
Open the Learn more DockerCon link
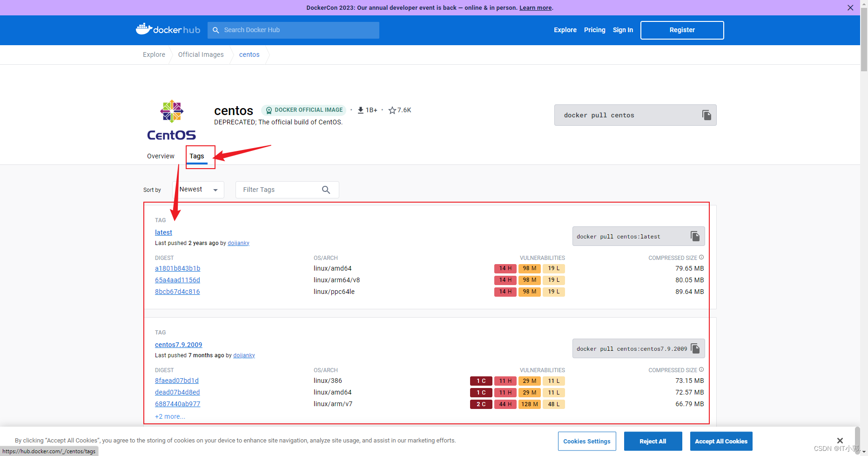click(x=535, y=7)
